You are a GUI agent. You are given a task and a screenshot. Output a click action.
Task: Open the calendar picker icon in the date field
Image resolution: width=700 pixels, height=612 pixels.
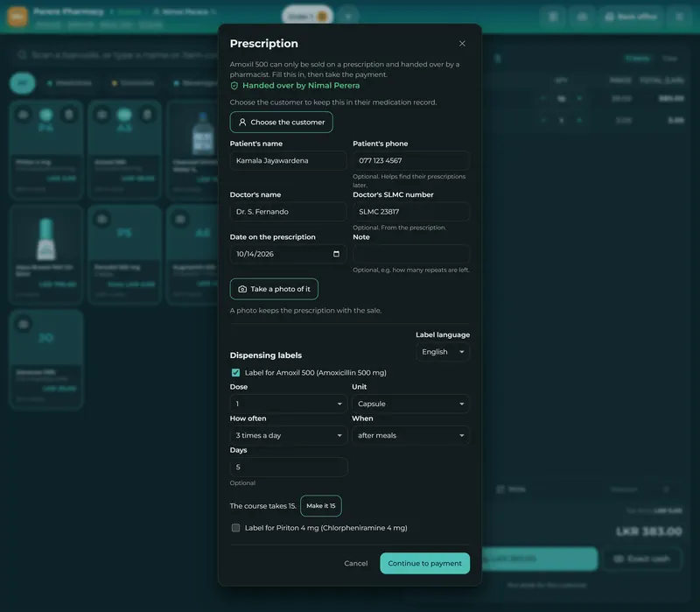336,254
